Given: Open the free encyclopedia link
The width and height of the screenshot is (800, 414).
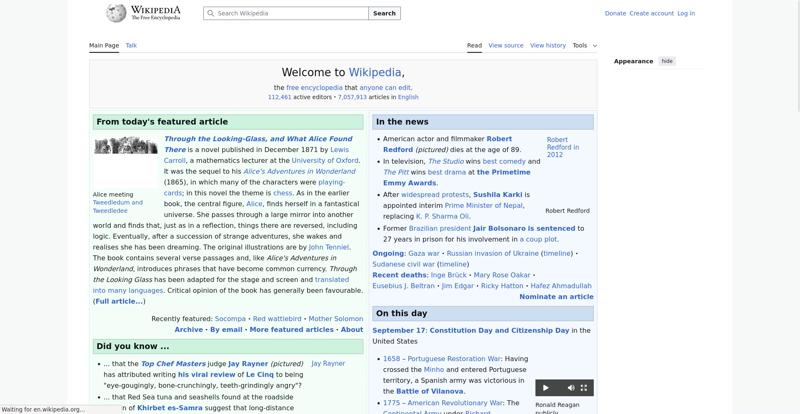Looking at the screenshot, I should point(314,87).
